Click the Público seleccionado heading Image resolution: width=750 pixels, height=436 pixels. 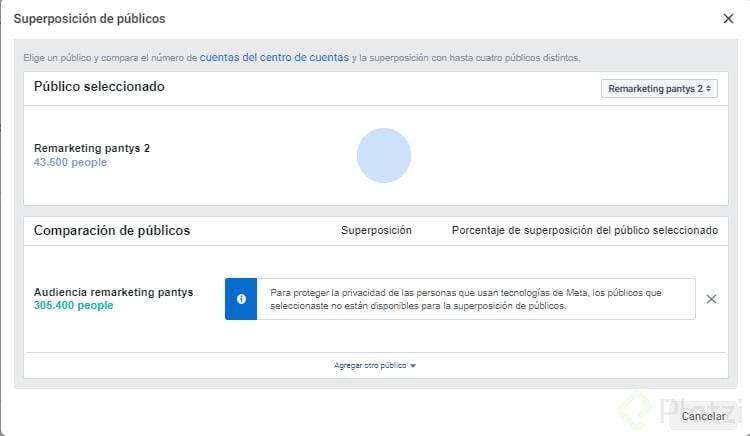pyautogui.click(x=99, y=87)
